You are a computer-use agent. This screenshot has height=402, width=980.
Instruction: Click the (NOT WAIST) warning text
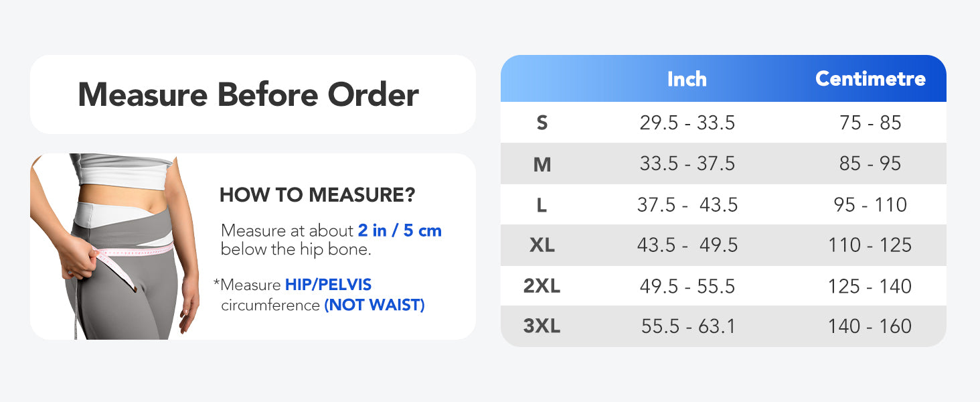click(374, 306)
